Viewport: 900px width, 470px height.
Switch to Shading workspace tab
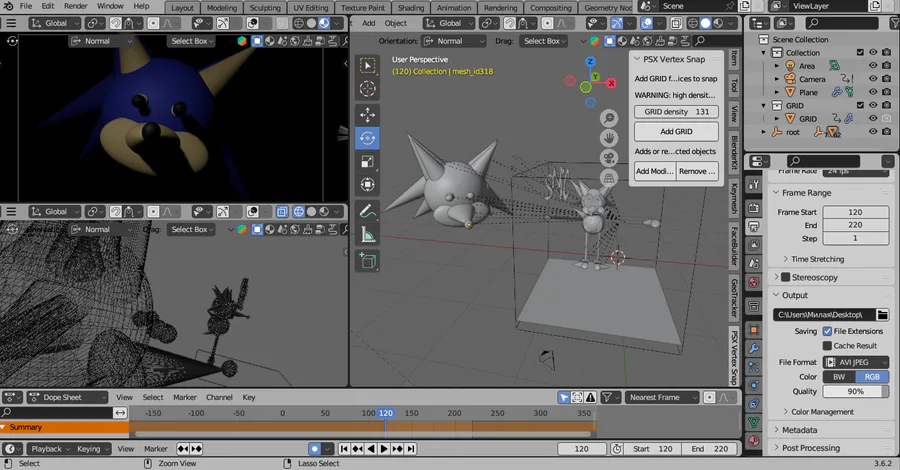point(411,8)
